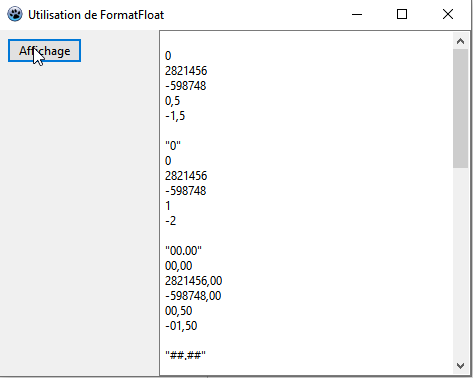
Task: Click the "00.00" format header line
Action: click(x=183, y=251)
